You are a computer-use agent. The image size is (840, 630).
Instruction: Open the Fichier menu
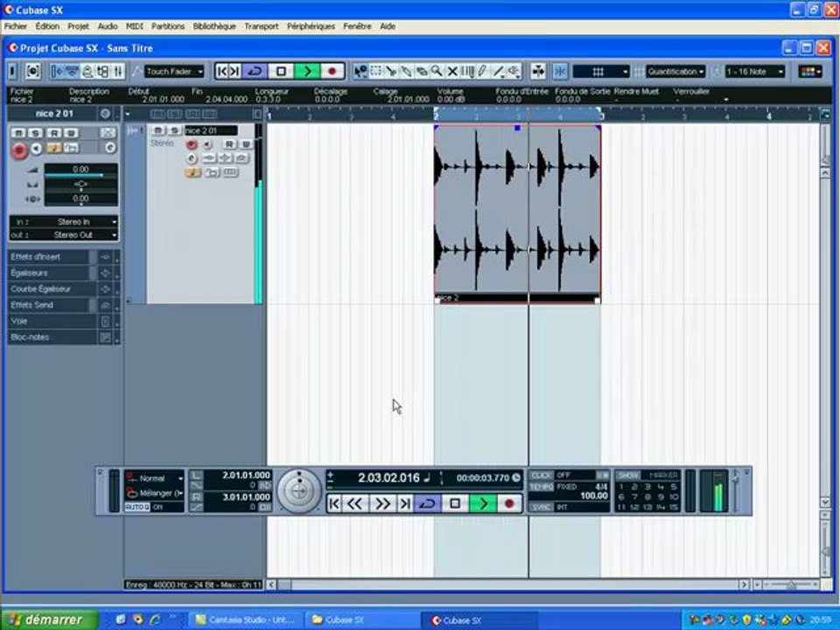(16, 26)
